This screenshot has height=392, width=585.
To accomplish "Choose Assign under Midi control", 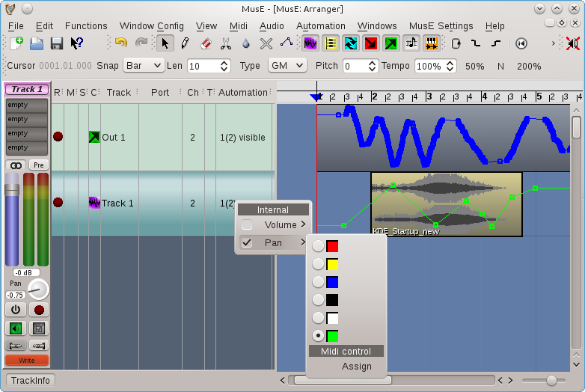I will coord(357,367).
